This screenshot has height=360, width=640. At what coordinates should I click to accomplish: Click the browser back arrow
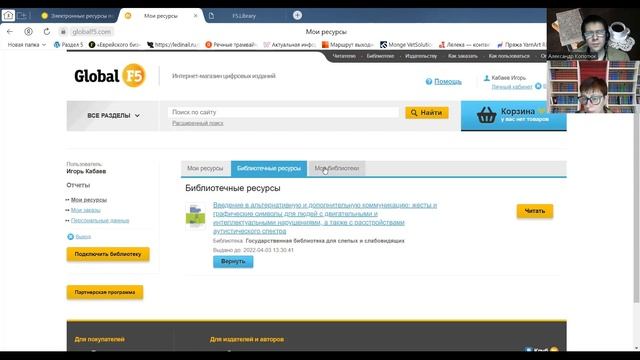[10, 31]
